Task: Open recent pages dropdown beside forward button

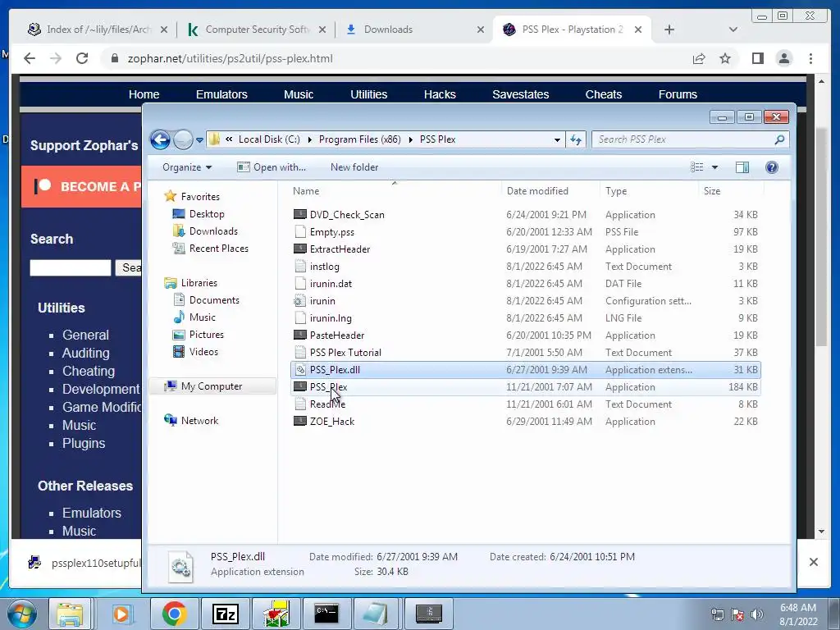Action: tap(199, 139)
